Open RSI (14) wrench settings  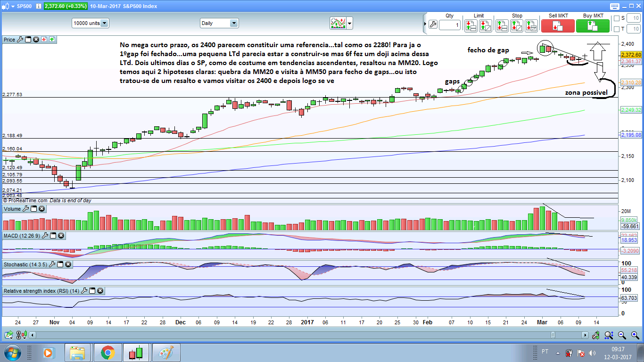pyautogui.click(x=84, y=291)
